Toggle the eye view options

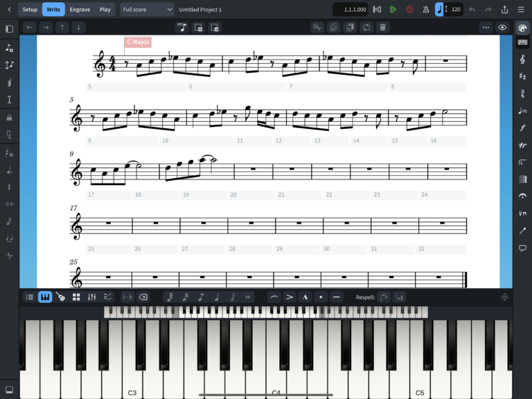pos(502,28)
